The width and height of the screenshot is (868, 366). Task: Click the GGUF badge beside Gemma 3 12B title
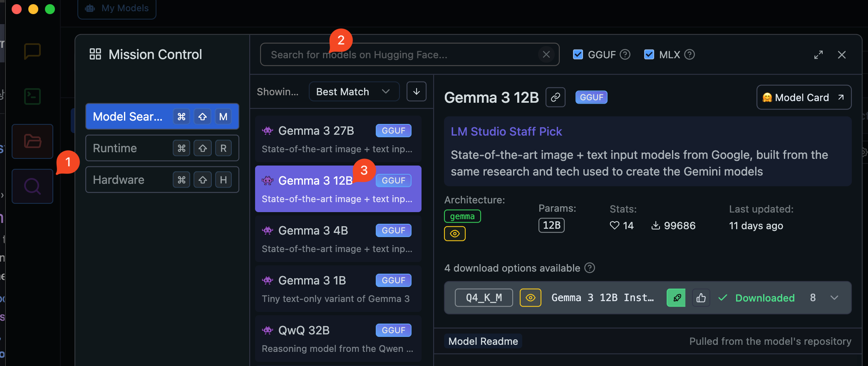click(591, 97)
